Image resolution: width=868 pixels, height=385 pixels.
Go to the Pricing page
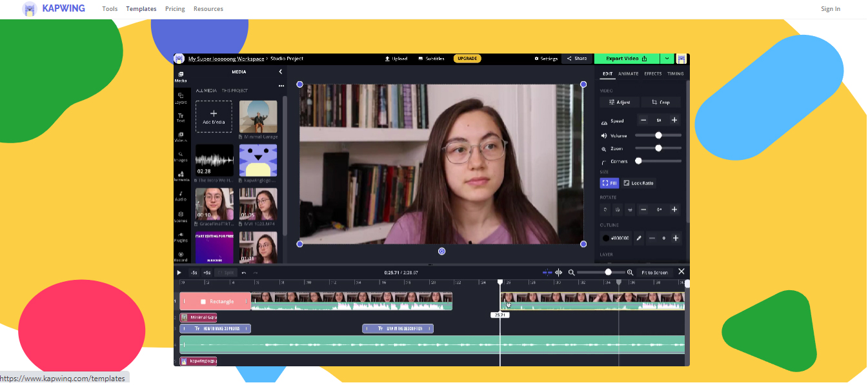point(175,9)
